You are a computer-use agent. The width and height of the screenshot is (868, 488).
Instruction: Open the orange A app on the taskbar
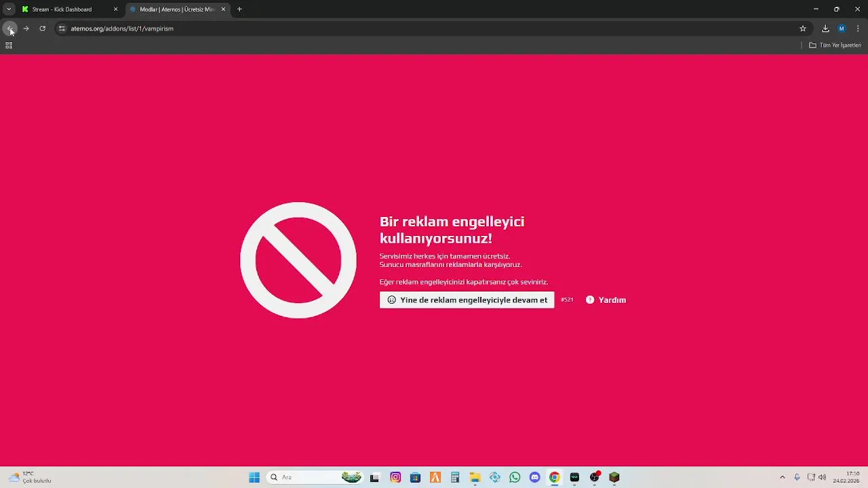coord(435,477)
